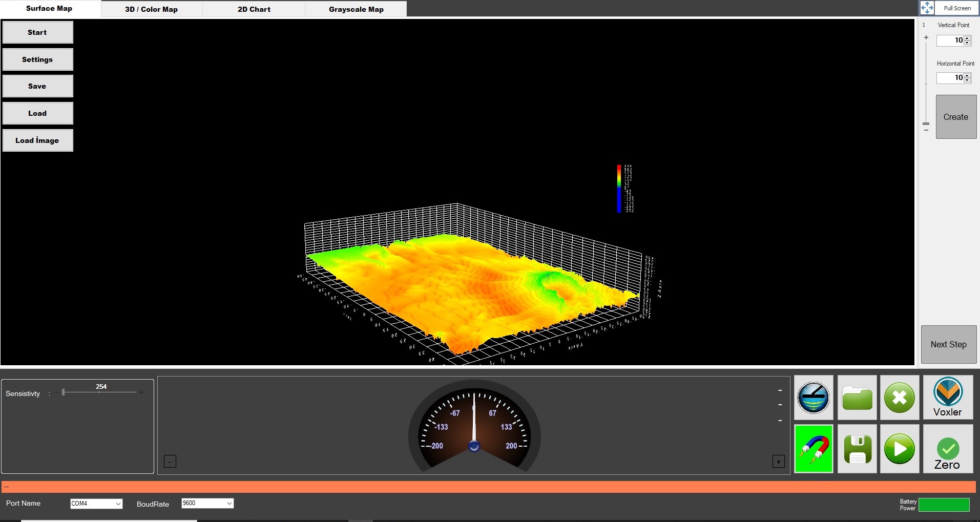Click the metal detector scan icon
Screen dimensions: 980x522
pos(813,398)
